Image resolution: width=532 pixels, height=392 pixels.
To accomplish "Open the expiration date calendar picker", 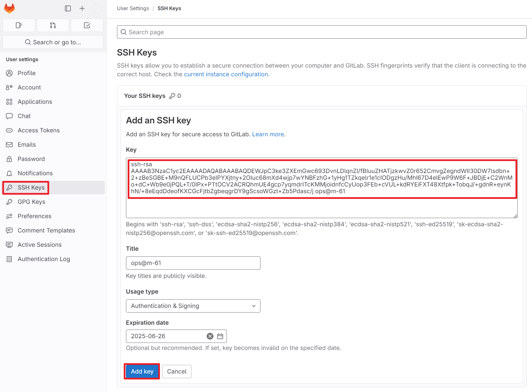I will pyautogui.click(x=220, y=336).
